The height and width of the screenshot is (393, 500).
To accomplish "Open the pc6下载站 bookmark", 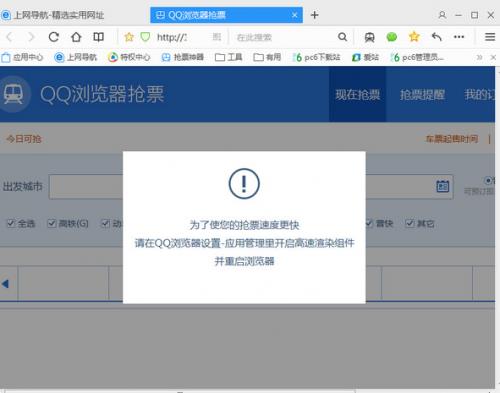I will [x=316, y=57].
